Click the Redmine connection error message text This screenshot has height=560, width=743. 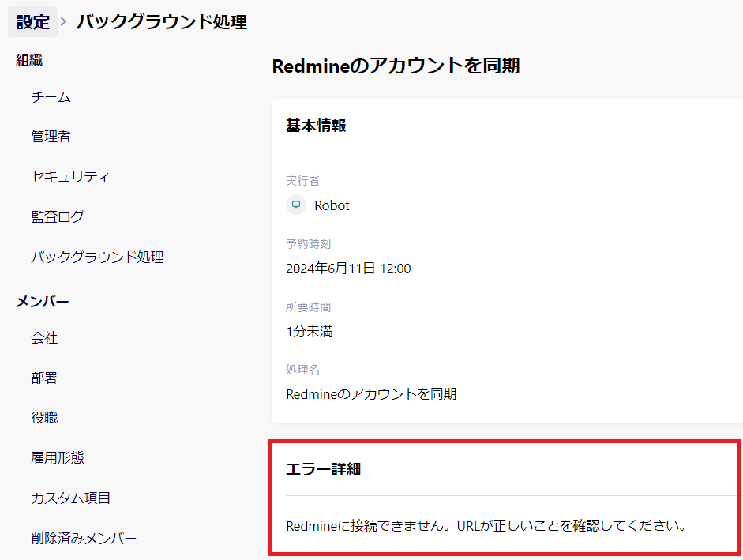(x=485, y=525)
